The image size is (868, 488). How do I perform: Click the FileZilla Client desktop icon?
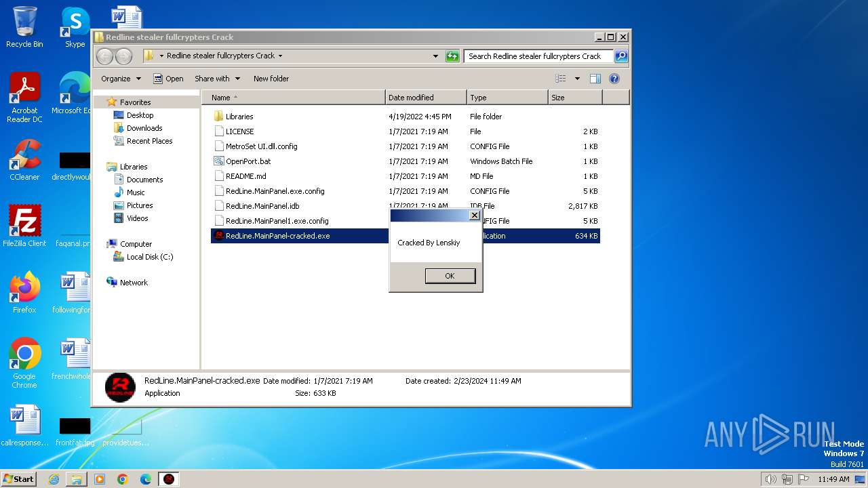click(24, 226)
